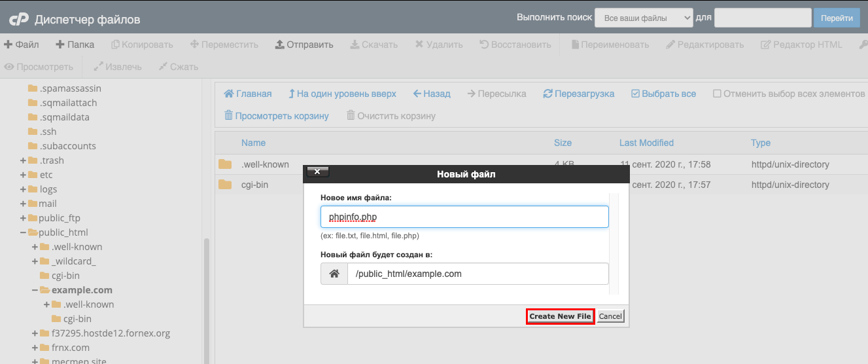Click the Скачать download button
Viewport: 868px width, 364px height.
(374, 45)
